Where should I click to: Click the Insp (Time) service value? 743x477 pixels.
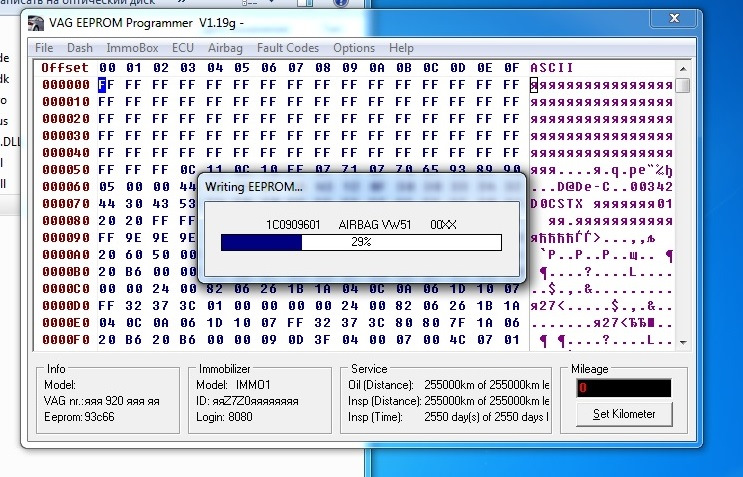(487, 417)
